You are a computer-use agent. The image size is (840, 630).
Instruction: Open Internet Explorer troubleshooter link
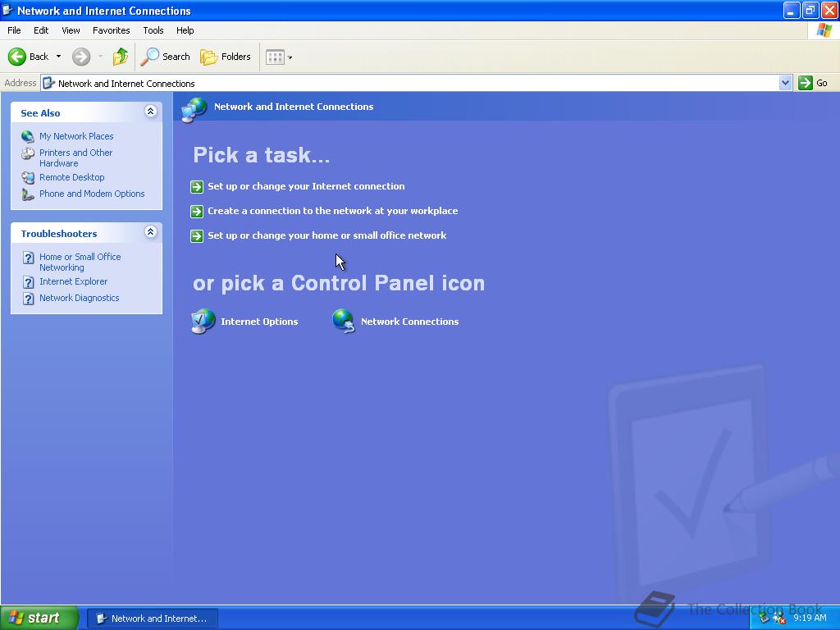pos(73,281)
